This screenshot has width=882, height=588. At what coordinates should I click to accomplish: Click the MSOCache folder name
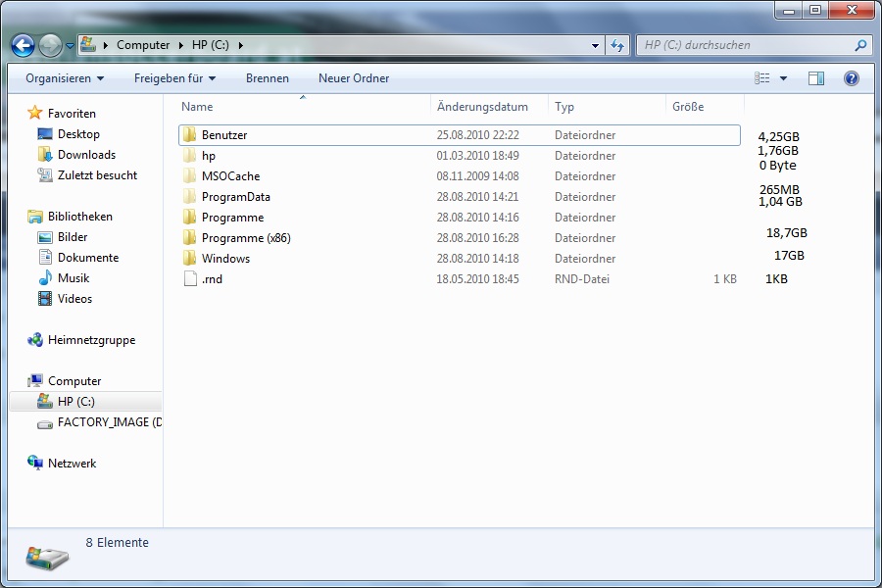230,176
